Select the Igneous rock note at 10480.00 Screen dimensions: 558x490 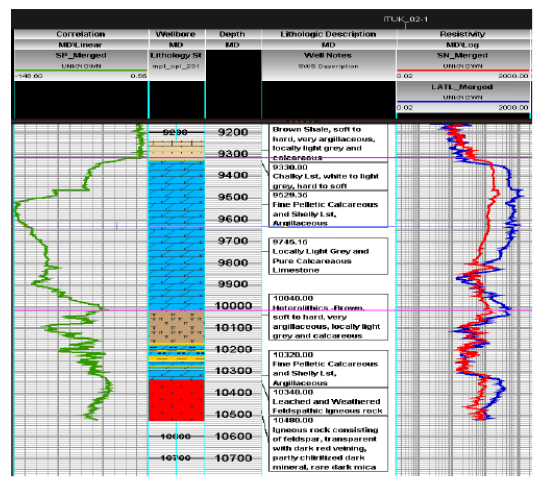pyautogui.click(x=328, y=444)
